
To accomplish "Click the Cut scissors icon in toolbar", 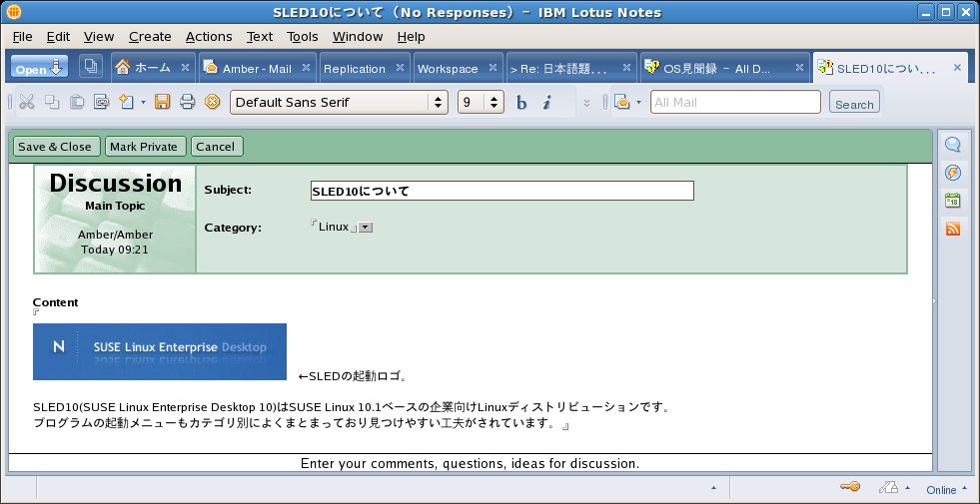I will coord(27,102).
